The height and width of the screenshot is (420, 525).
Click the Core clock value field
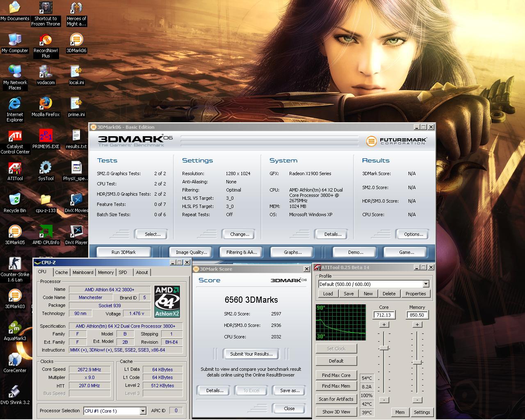pos(384,315)
